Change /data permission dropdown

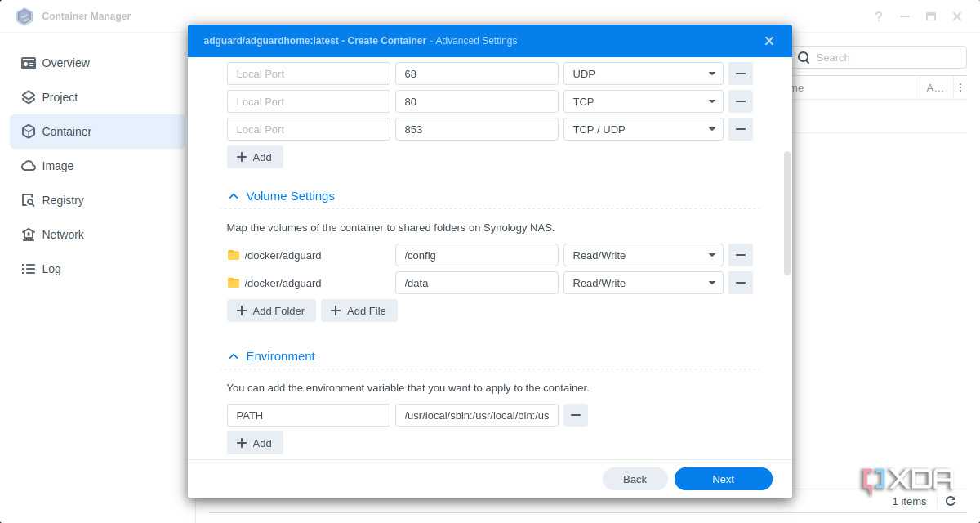pyautogui.click(x=644, y=283)
